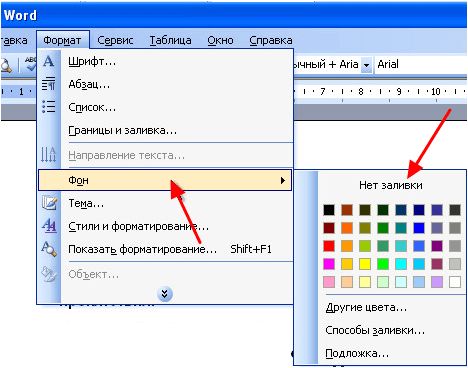Viewport: 468px width, 368px height.
Task: Pick the bright green swatch
Action: tap(383, 264)
